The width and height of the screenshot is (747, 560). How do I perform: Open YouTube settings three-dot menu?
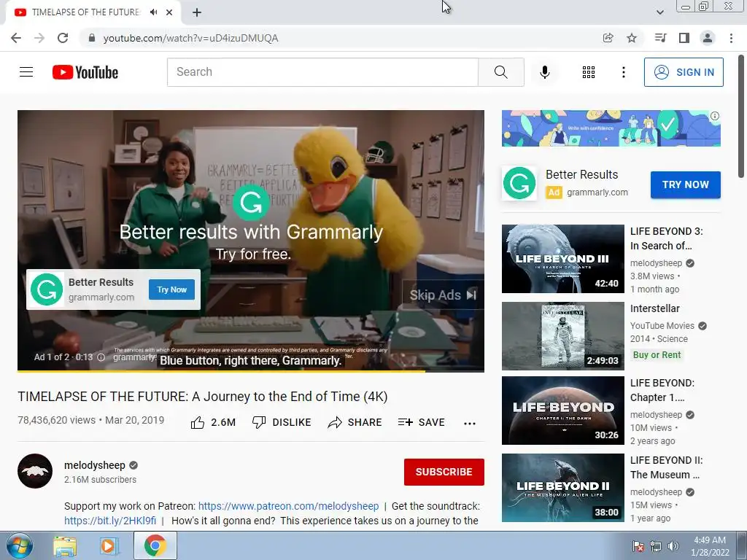pos(623,72)
